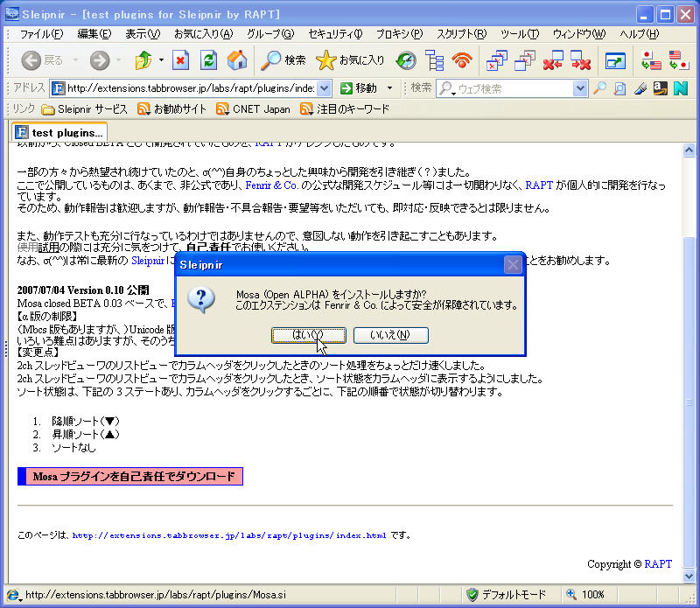The width and height of the screenshot is (700, 608).
Task: Open the セキュリティ(I) menu
Action: point(335,34)
